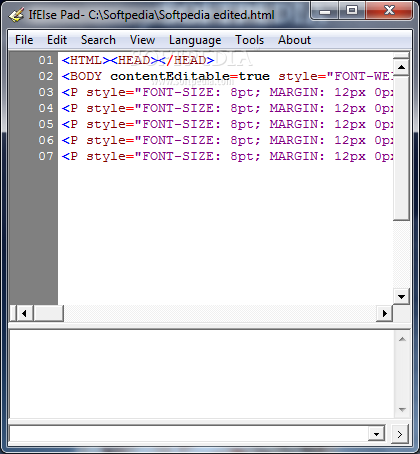The width and height of the screenshot is (420, 454).
Task: Click line number 01 in the gutter
Action: point(46,60)
